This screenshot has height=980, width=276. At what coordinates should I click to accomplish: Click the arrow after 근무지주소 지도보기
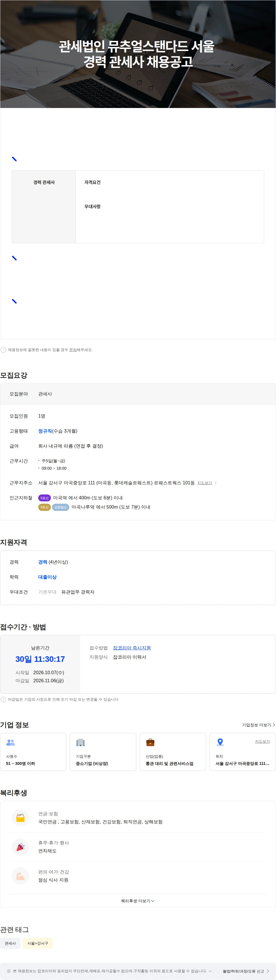pos(216,483)
